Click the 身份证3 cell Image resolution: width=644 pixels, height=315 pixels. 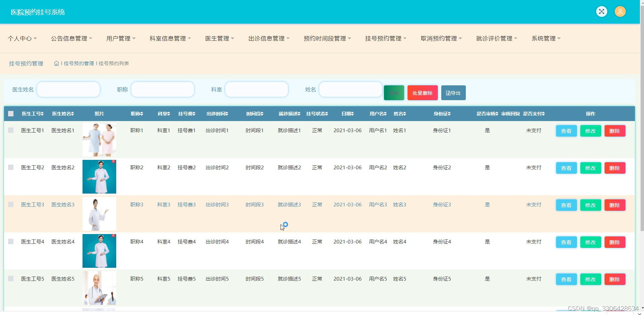point(442,205)
